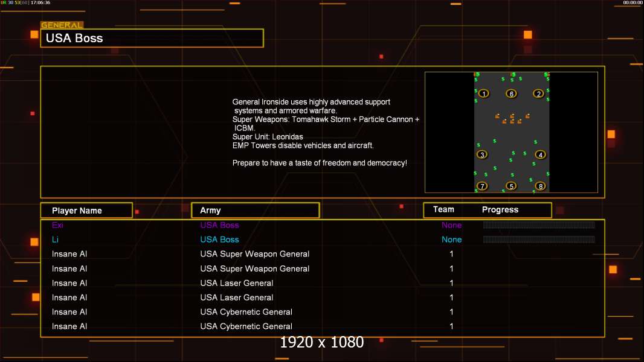The image size is (644, 362).
Task: Click 'EMP Towers disable vehicles and aircraft' line
Action: coord(303,145)
